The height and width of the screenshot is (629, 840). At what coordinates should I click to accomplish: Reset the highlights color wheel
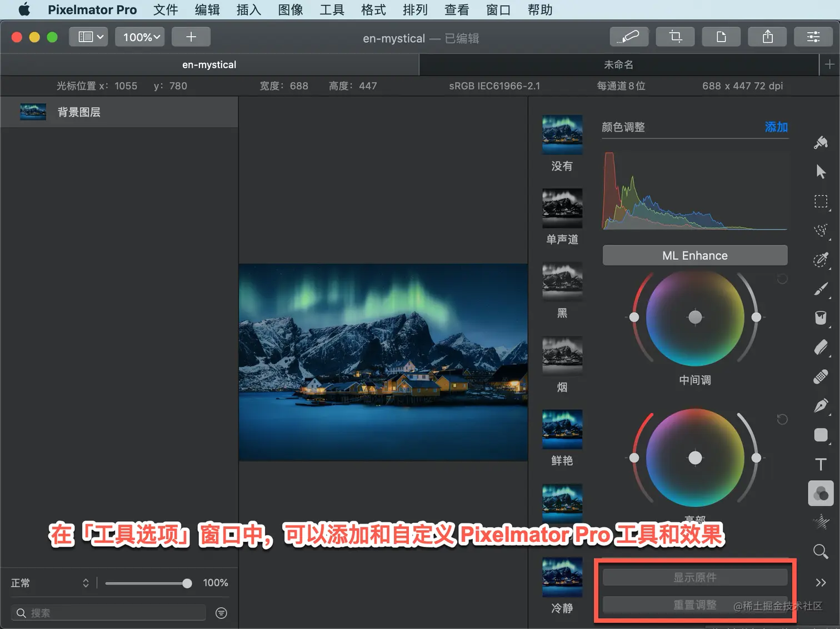coord(782,419)
